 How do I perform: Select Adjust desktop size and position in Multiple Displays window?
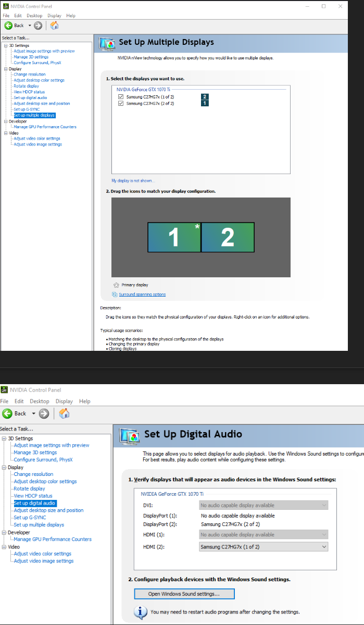(x=42, y=104)
